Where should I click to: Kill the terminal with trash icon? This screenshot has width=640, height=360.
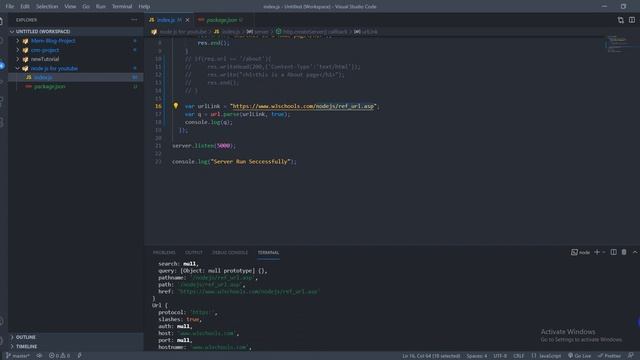(624, 252)
